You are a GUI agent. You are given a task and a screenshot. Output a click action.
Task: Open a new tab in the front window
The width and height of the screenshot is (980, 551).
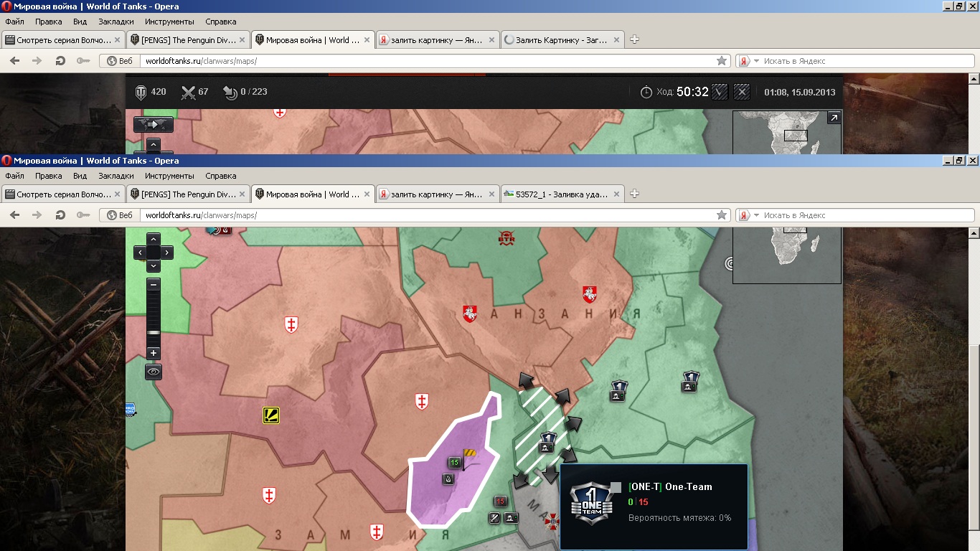[634, 194]
